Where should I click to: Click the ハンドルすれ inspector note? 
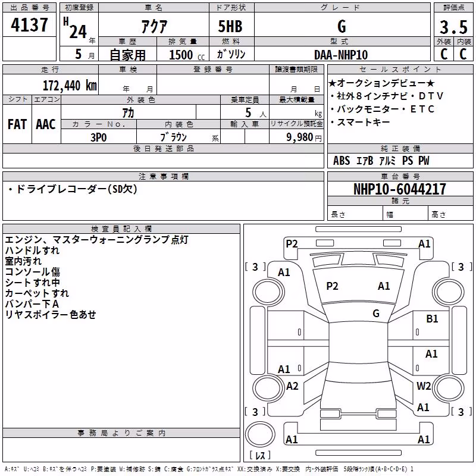(32, 250)
